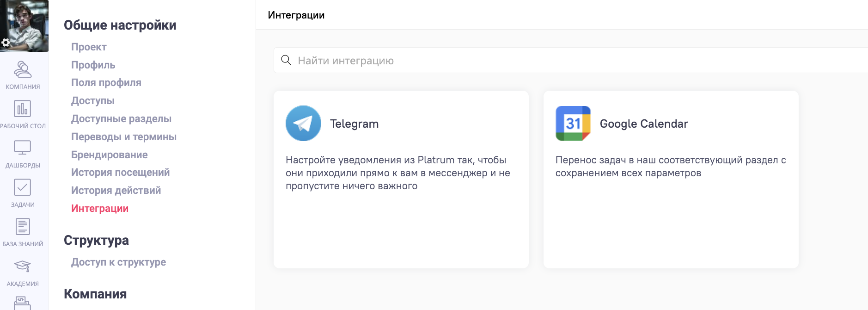Image resolution: width=868 pixels, height=310 pixels.
Task: Focus the Найти интеграцию search field
Action: [571, 60]
